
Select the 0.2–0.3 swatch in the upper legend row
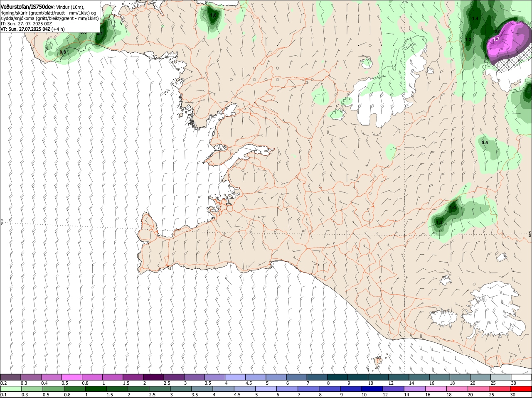tap(10, 377)
